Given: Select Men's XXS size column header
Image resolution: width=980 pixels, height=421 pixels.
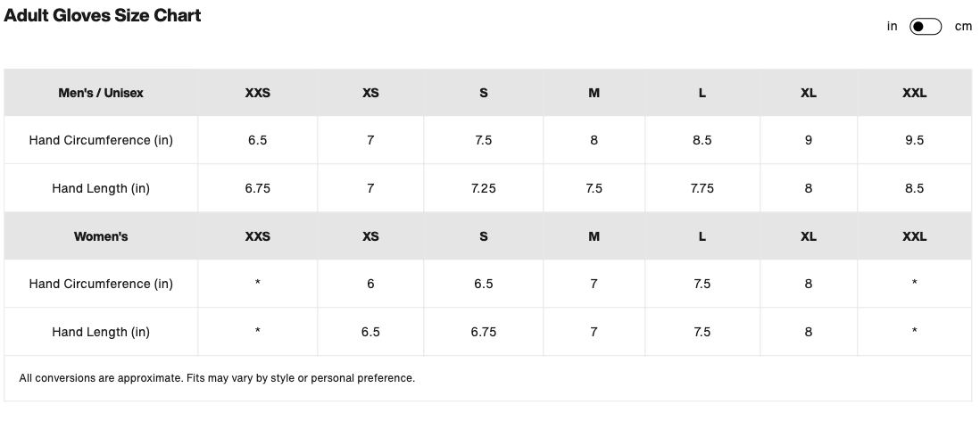Looking at the screenshot, I should point(258,93).
